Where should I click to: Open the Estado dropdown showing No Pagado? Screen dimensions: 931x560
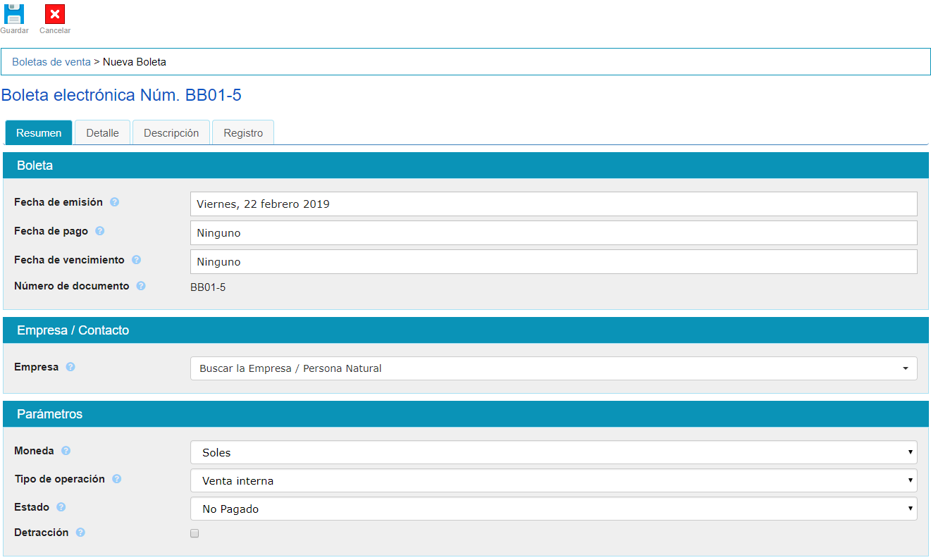click(x=553, y=509)
